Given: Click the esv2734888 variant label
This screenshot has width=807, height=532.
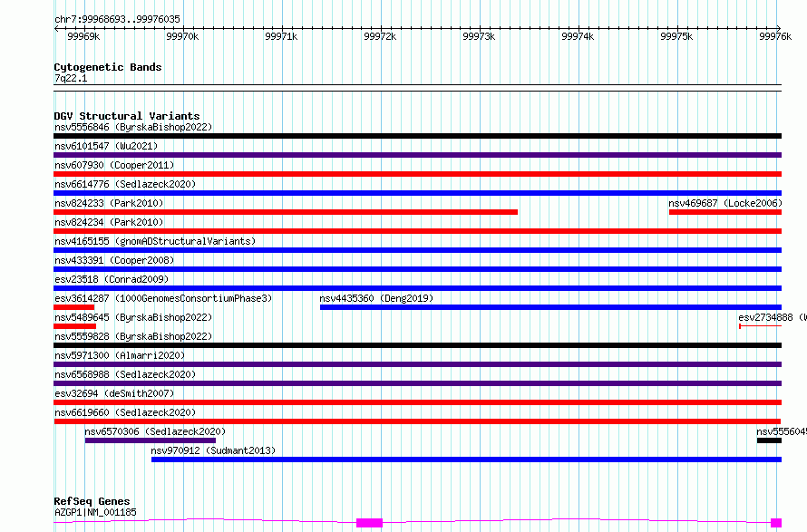Looking at the screenshot, I should pos(772,317).
